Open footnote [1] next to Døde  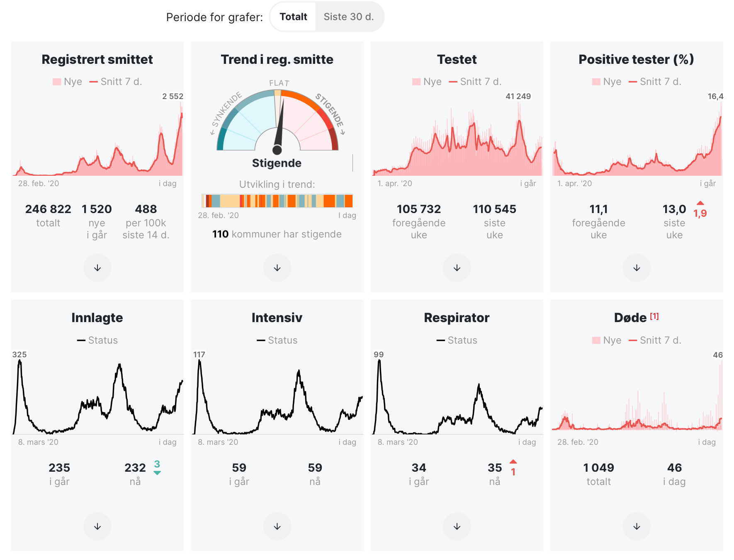(654, 316)
